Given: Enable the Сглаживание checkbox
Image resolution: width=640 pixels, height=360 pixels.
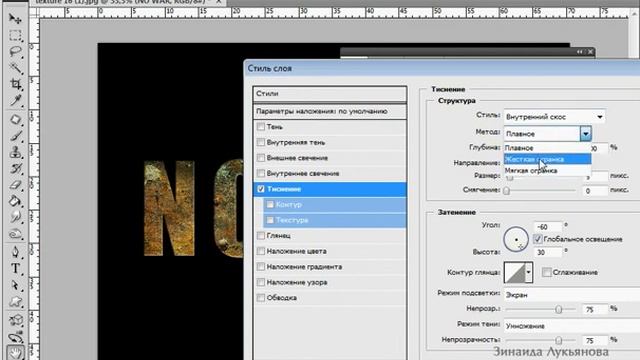Looking at the screenshot, I should 547,272.
